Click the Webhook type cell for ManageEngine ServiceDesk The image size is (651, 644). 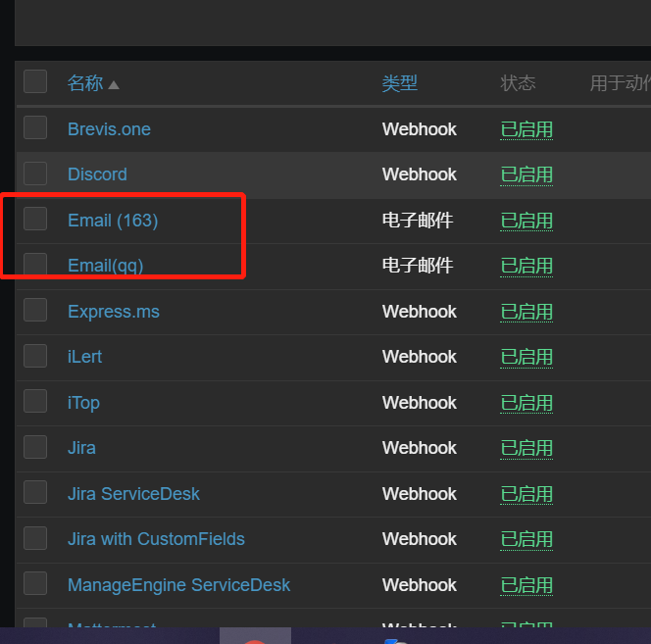420,585
